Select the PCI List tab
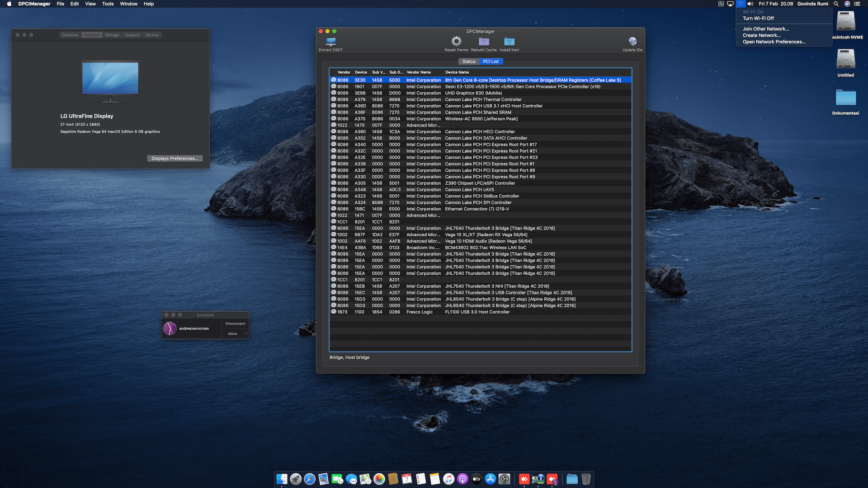This screenshot has height=488, width=868. [491, 61]
